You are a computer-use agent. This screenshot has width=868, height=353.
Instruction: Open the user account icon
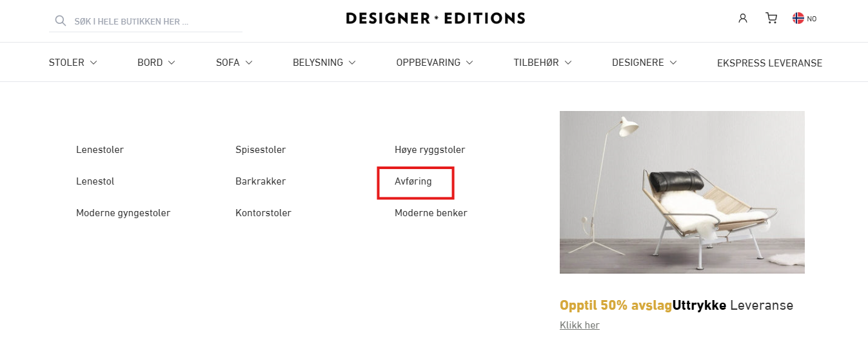coord(743,18)
